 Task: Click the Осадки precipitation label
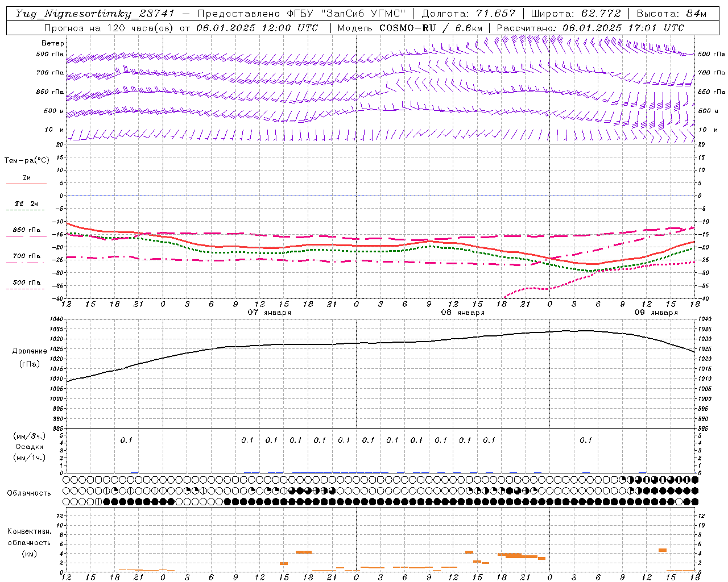(30, 447)
